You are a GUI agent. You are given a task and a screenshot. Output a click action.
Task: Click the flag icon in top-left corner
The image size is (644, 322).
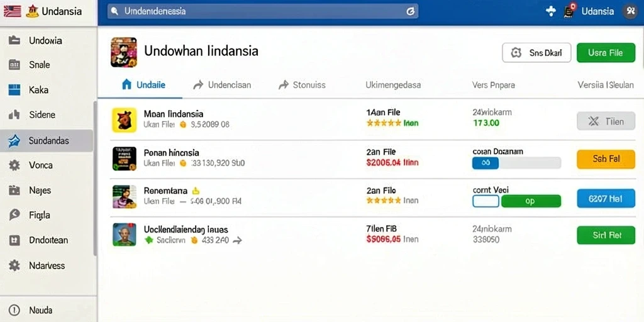coord(12,11)
